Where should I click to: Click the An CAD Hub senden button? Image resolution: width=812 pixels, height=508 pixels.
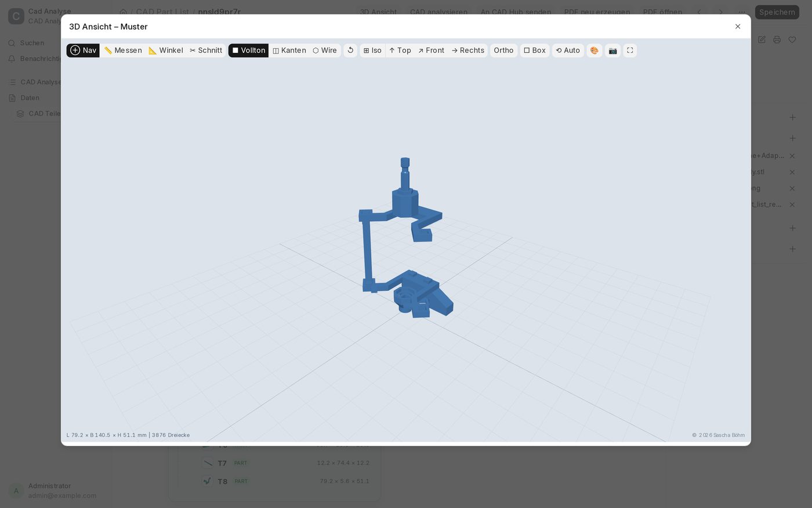point(516,12)
